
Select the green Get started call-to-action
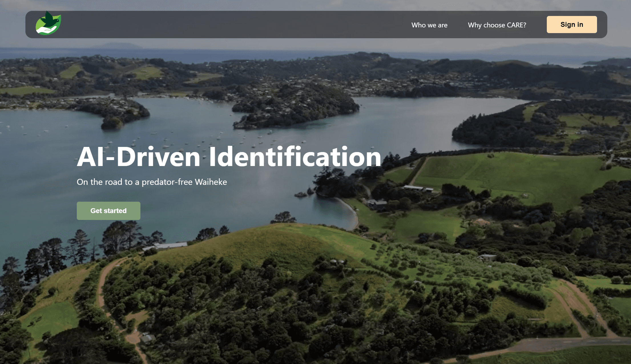108,211
